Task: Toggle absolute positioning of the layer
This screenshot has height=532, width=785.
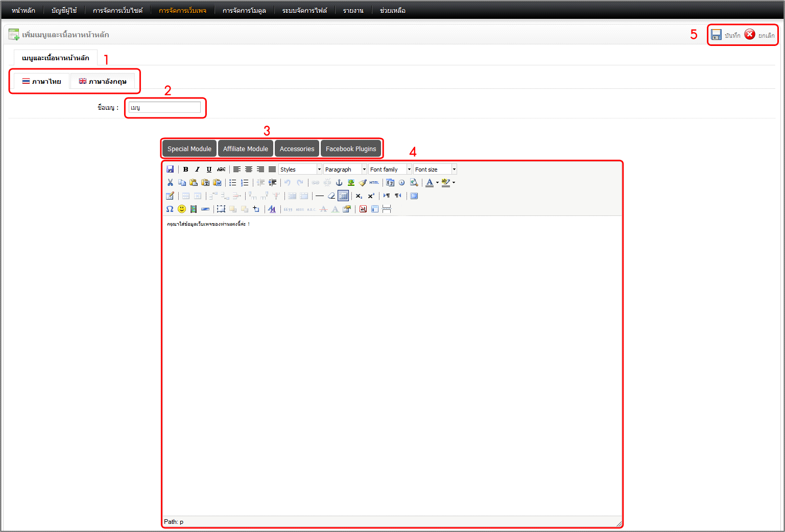Action: click(x=256, y=209)
